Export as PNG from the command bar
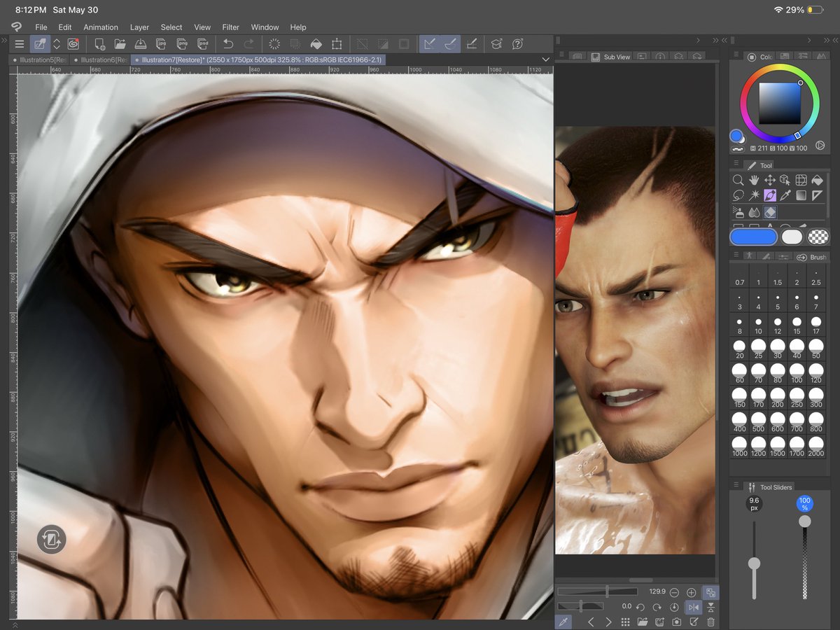The height and width of the screenshot is (630, 840). coord(182,44)
